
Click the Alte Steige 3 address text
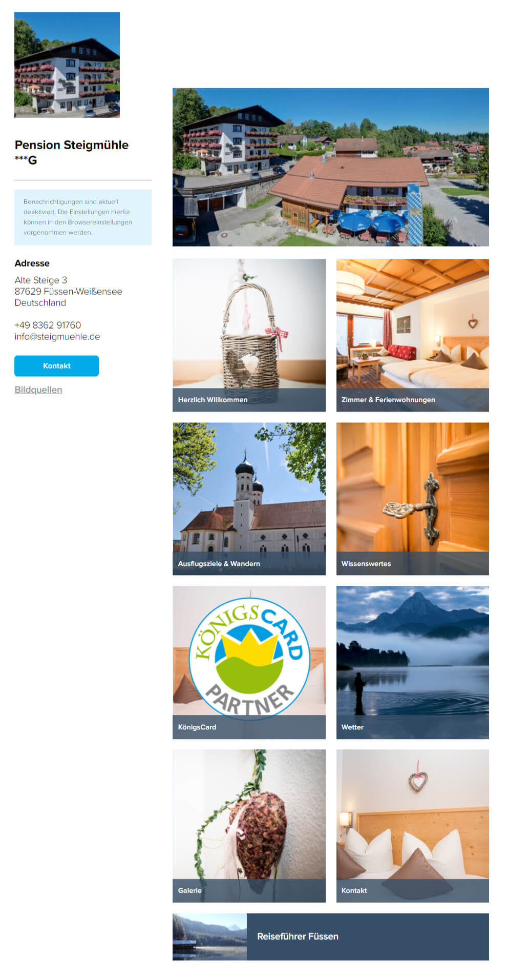click(41, 280)
